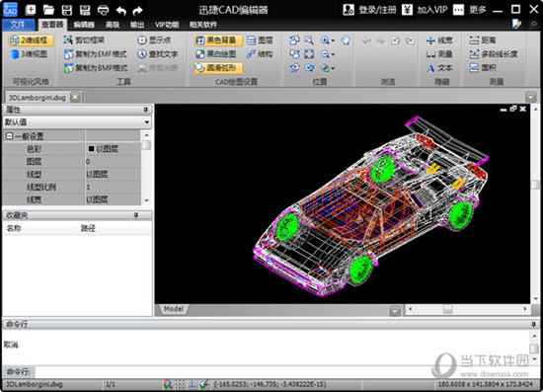Pin the 收藏夹 favorites panel

(136, 215)
